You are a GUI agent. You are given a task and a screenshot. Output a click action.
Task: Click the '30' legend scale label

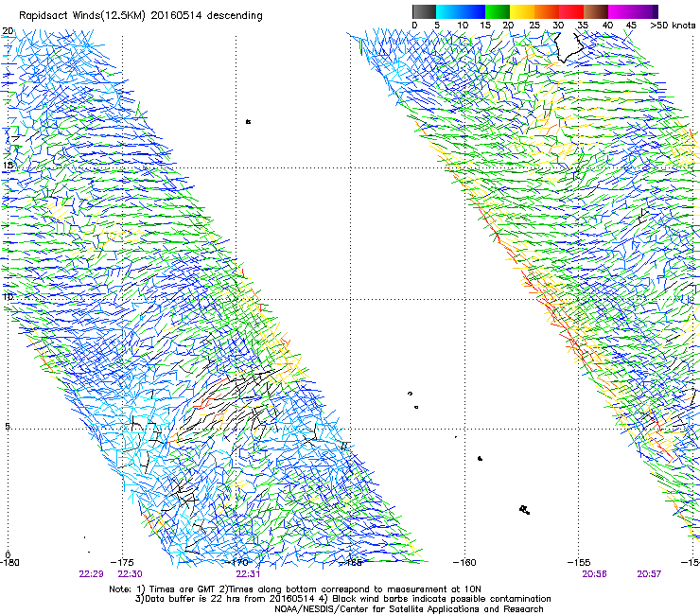pos(558,25)
